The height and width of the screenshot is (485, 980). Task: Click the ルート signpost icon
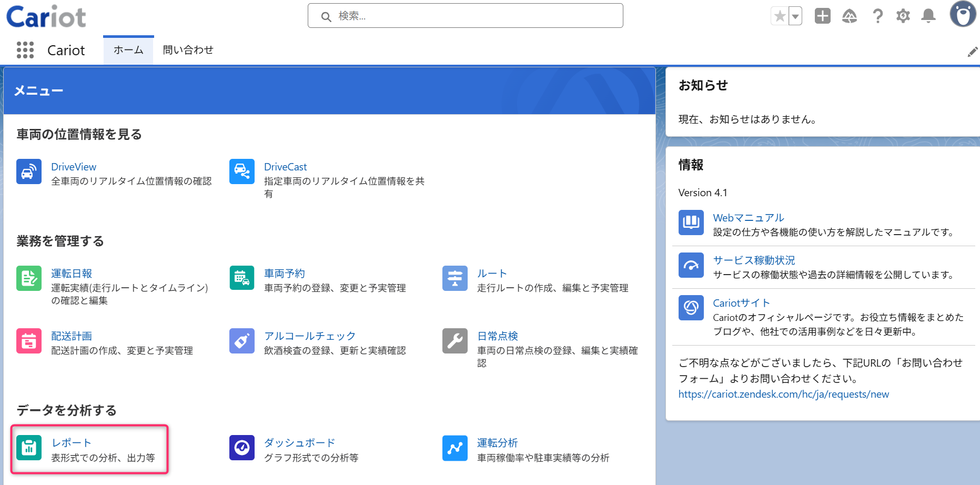point(455,278)
